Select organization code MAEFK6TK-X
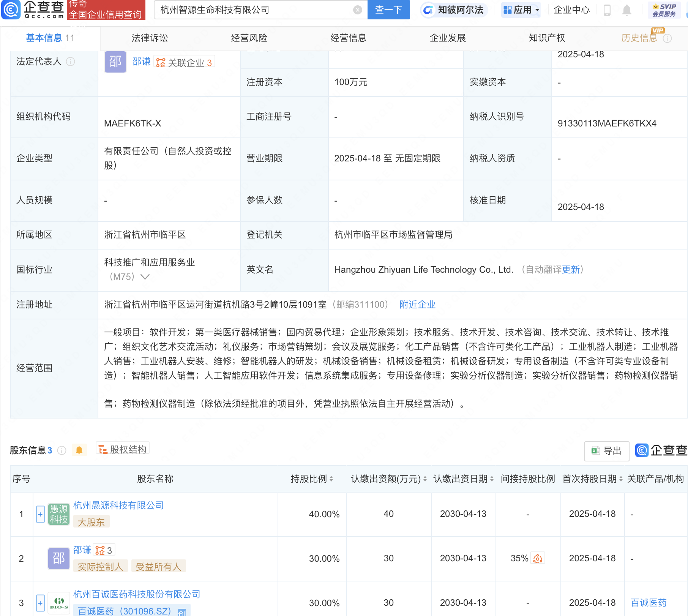 point(133,123)
